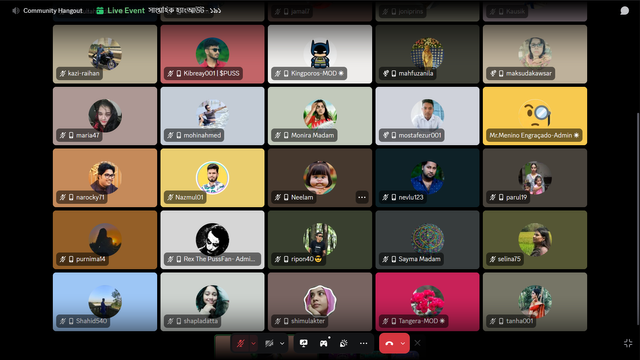Click the nevlu123 name label

[x=411, y=197]
